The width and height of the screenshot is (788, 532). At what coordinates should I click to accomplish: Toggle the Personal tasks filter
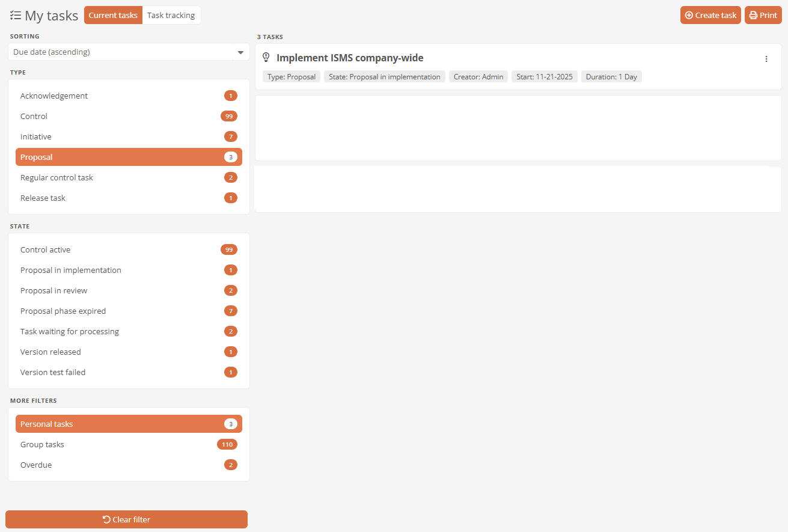129,424
